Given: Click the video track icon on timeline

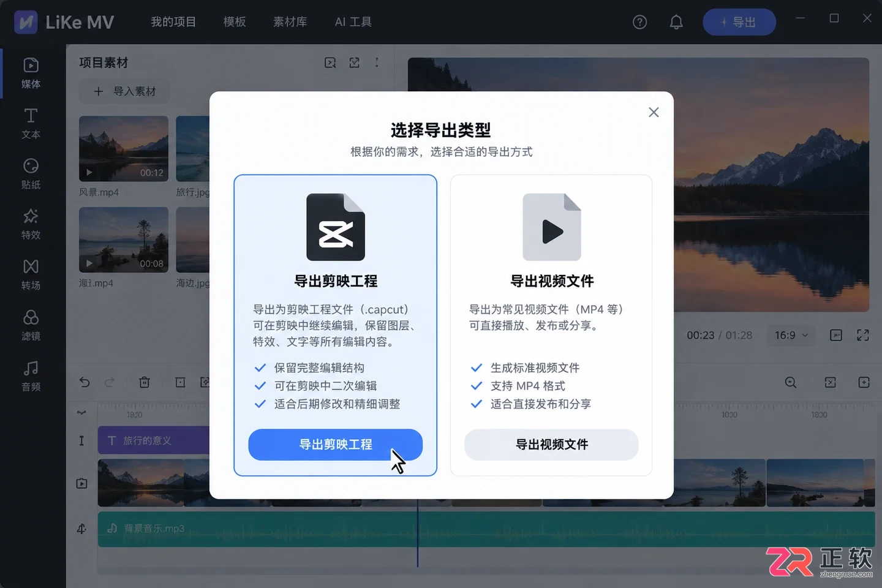Looking at the screenshot, I should pos(81,483).
